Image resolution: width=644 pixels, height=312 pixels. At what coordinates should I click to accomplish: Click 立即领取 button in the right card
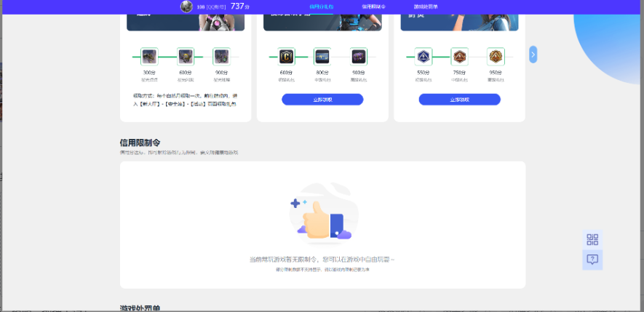pos(460,100)
